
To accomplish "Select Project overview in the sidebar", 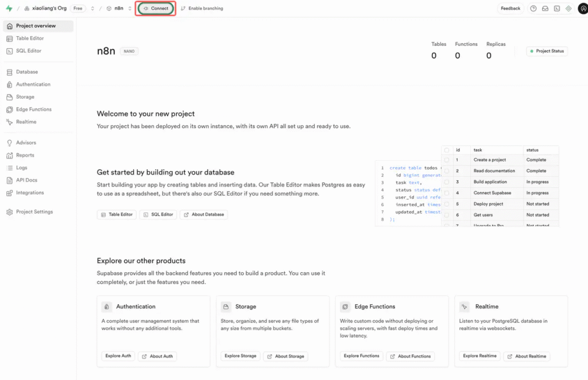I will pyautogui.click(x=36, y=26).
